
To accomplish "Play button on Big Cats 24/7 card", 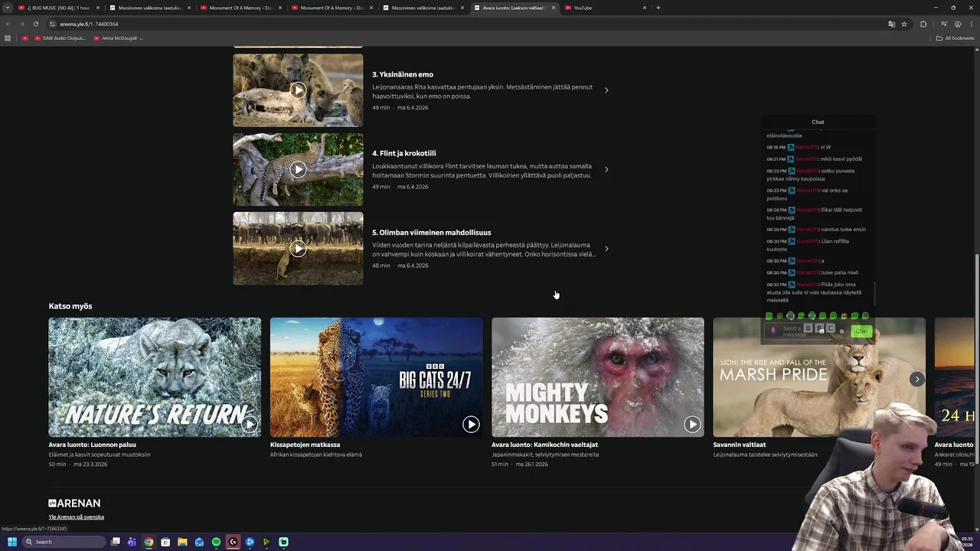I will tap(471, 424).
